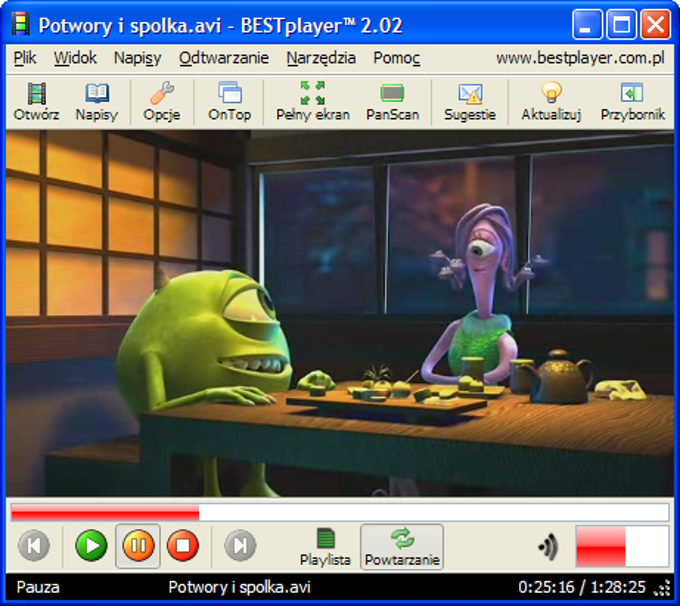Click the 0:25:16 / 1:28:25 time display

point(582,587)
